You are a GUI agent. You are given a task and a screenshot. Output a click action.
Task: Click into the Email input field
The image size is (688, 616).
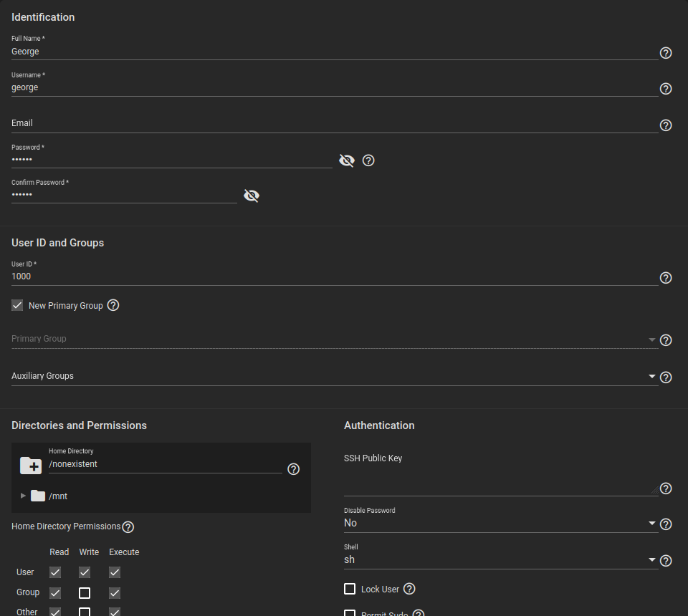point(334,123)
